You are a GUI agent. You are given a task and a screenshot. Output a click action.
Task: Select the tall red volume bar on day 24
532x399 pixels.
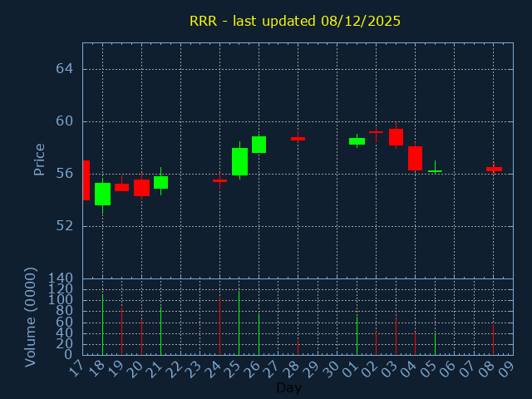pos(219,325)
